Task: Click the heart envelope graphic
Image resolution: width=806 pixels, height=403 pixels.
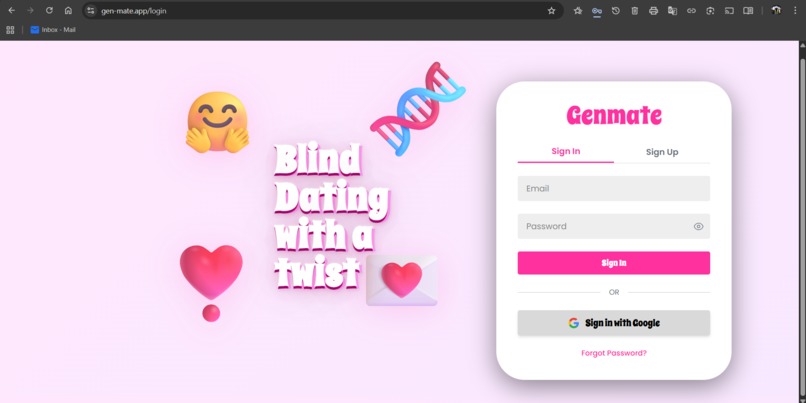Action: click(x=402, y=281)
